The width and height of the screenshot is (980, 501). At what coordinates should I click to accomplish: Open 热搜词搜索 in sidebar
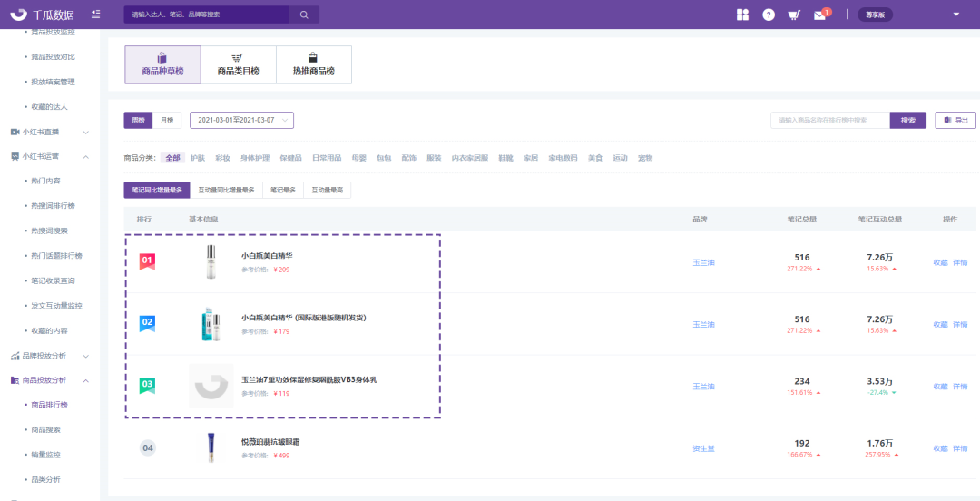(x=49, y=231)
